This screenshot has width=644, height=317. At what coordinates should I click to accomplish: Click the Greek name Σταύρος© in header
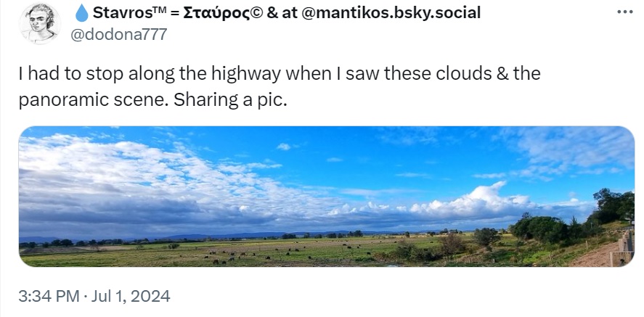click(232, 13)
